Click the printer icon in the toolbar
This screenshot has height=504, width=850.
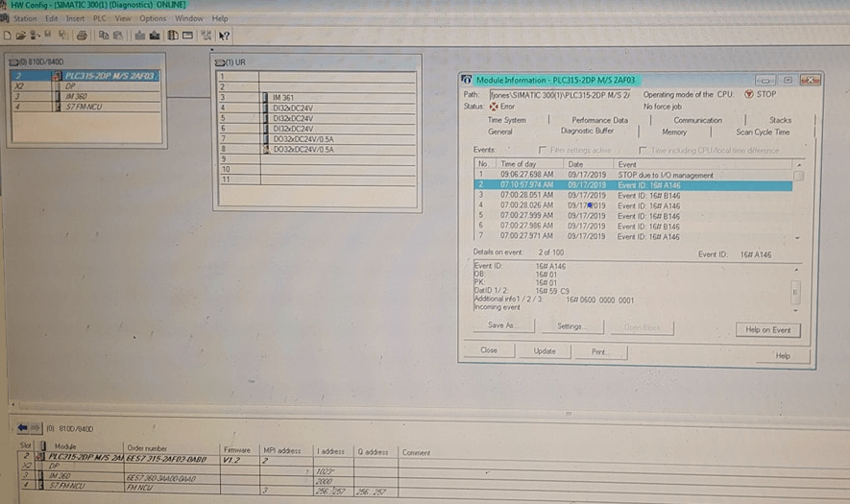point(82,36)
